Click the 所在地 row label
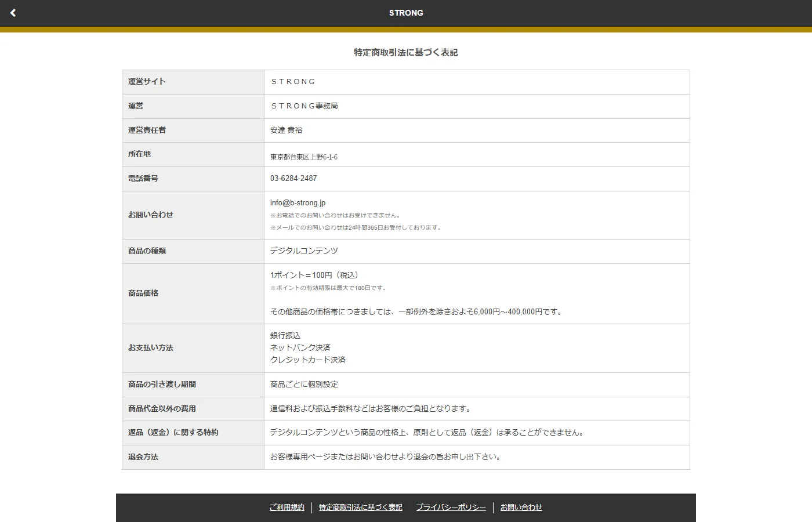The height and width of the screenshot is (522, 812). point(139,154)
